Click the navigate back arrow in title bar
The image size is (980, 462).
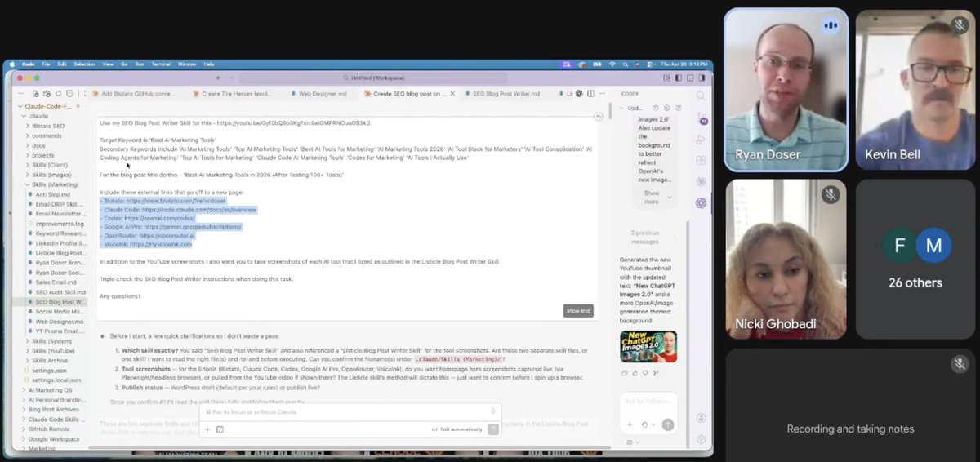[x=218, y=78]
